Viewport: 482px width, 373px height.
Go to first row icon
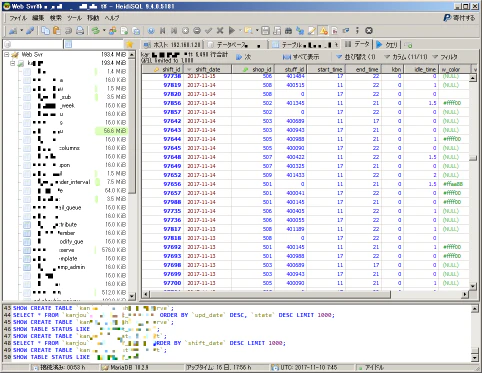point(163,31)
